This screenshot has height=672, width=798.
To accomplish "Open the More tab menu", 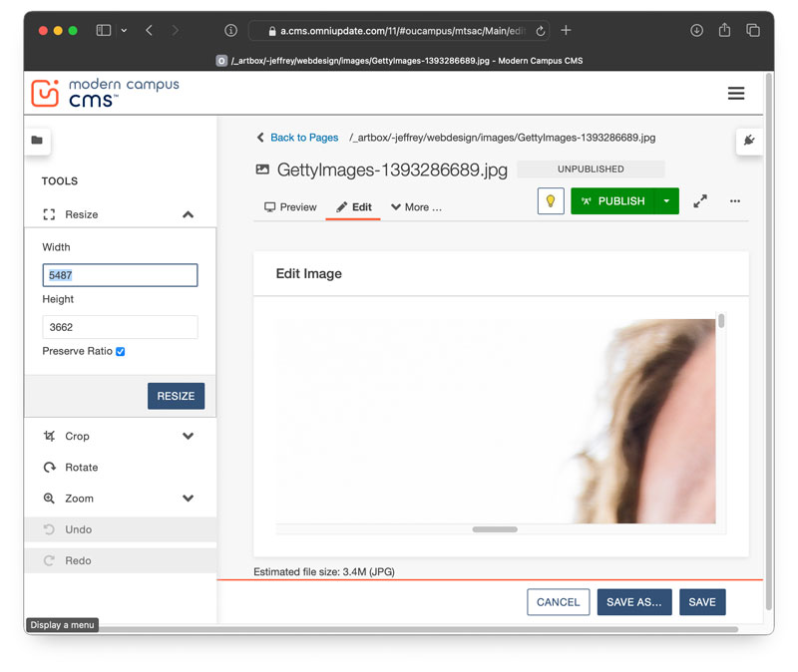I will click(416, 207).
